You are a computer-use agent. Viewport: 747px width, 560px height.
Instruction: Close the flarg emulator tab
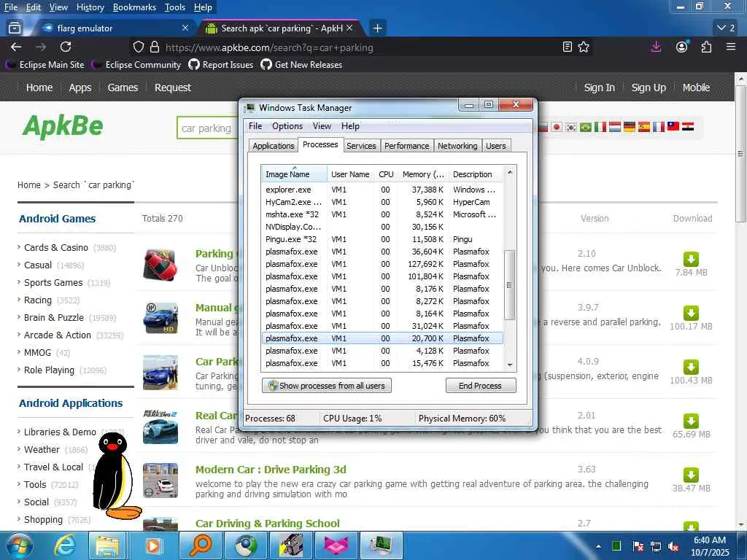click(x=185, y=28)
